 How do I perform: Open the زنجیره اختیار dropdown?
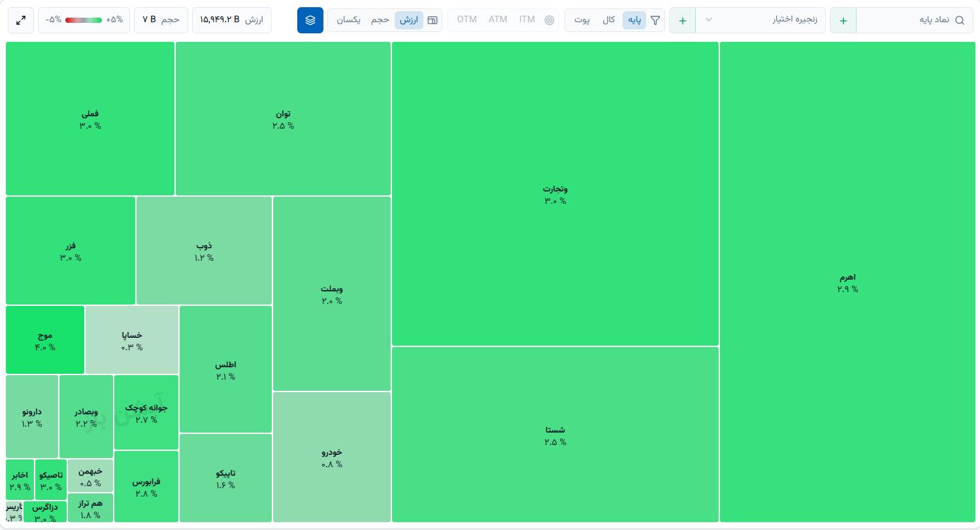pyautogui.click(x=760, y=20)
